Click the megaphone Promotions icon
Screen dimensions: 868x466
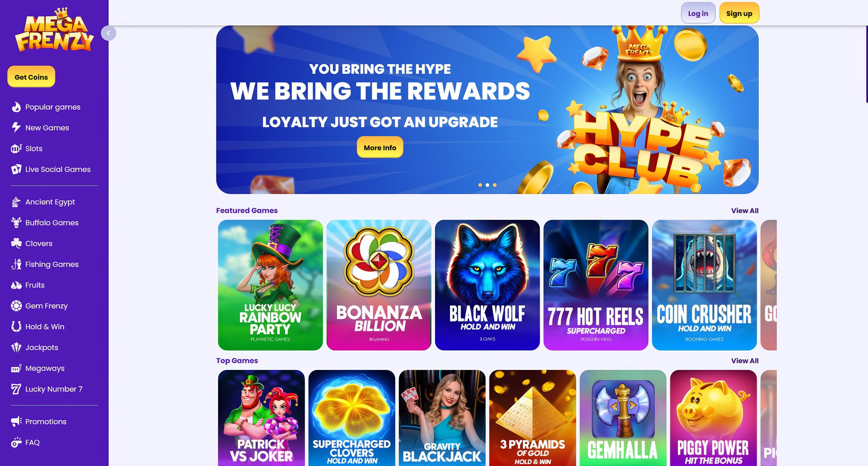pos(16,421)
